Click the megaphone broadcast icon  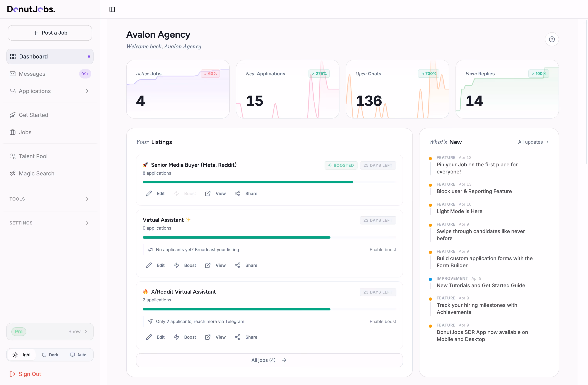tap(150, 250)
